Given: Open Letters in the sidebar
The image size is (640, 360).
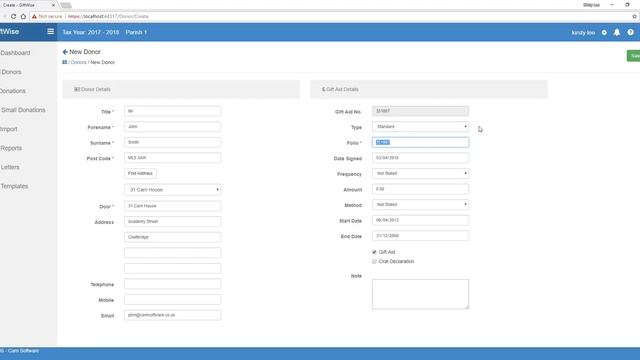Looking at the screenshot, I should (10, 167).
